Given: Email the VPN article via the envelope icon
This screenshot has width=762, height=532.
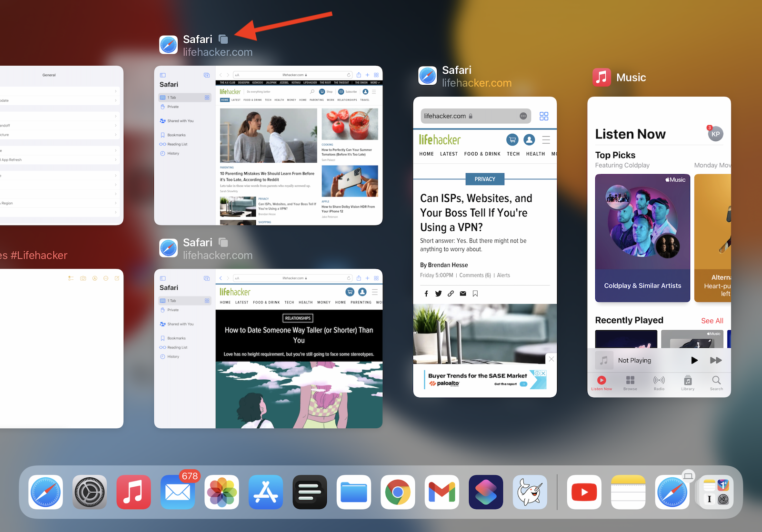Looking at the screenshot, I should pyautogui.click(x=463, y=294).
